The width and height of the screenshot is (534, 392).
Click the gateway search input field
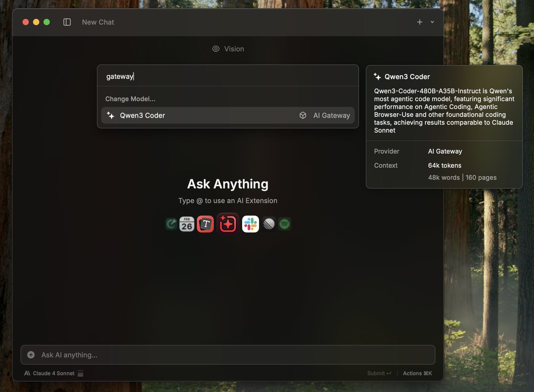click(x=228, y=76)
